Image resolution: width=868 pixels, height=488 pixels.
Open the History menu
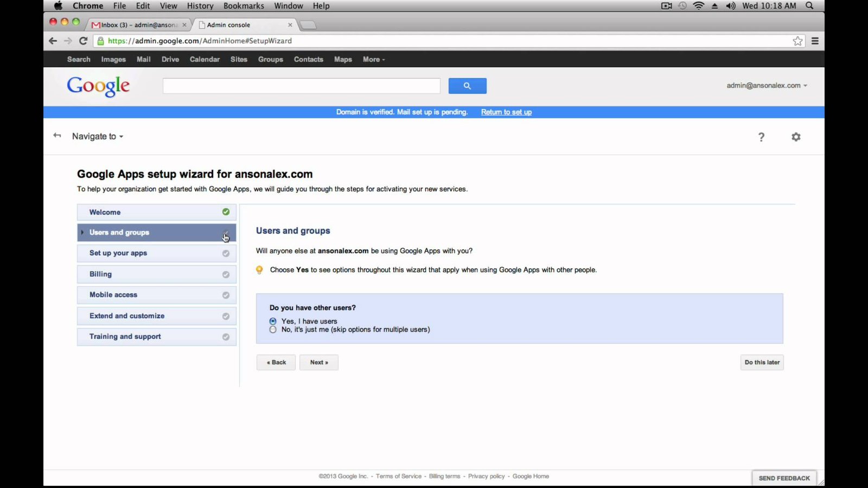tap(200, 6)
